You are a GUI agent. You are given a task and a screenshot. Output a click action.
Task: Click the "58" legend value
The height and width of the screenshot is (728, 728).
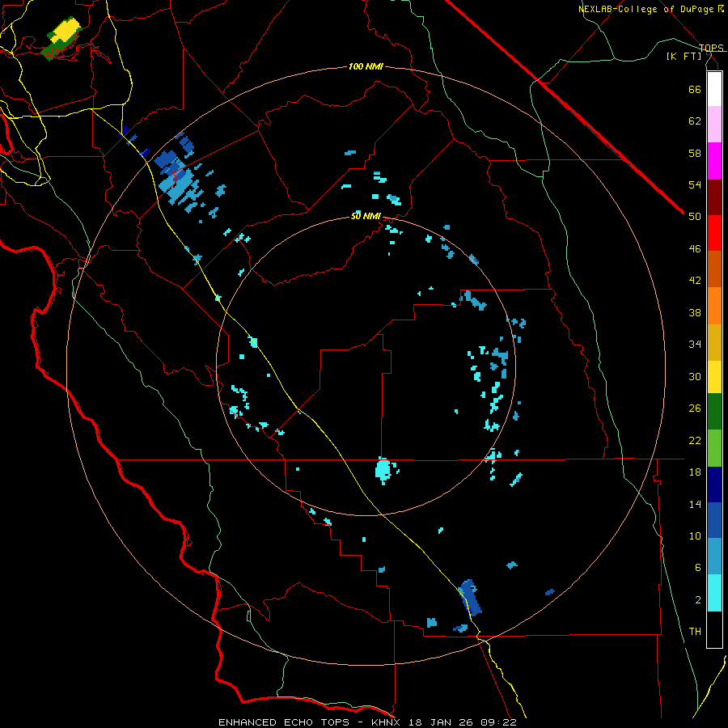point(695,153)
